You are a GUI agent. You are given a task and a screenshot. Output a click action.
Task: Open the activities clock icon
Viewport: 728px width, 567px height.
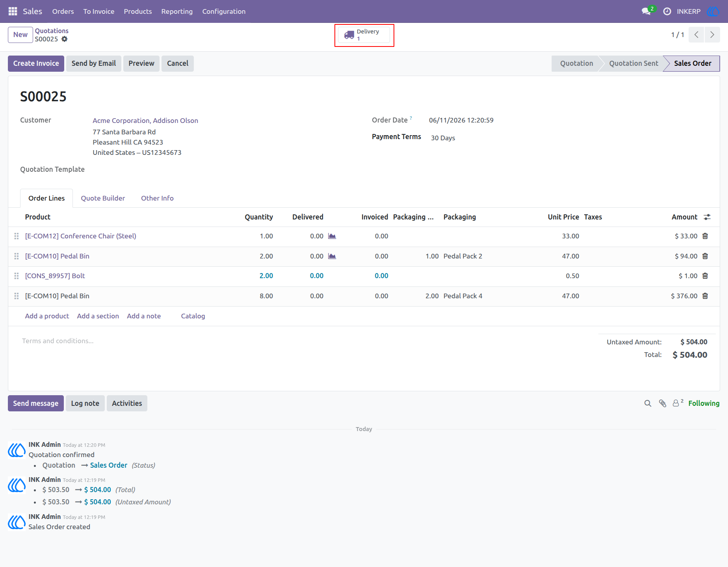click(667, 11)
